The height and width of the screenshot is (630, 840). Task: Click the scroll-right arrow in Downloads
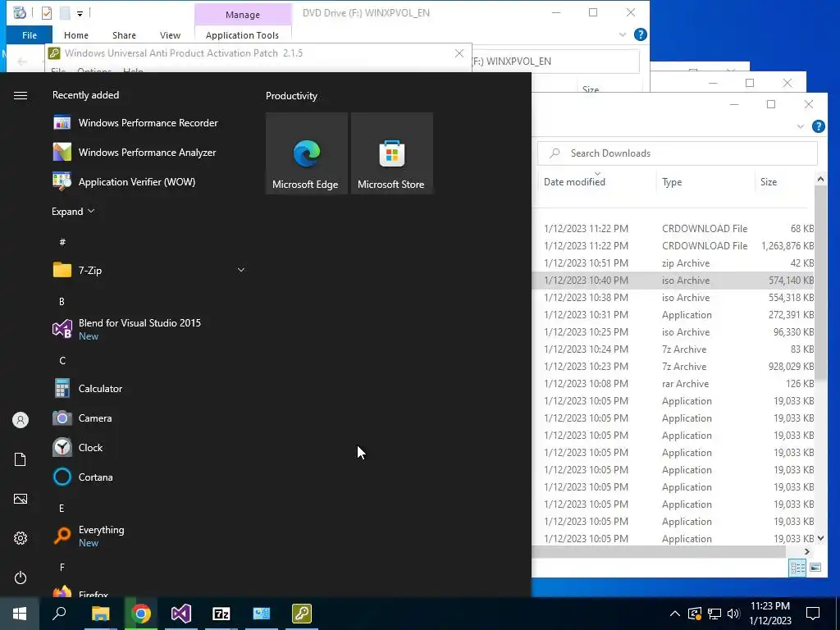(807, 551)
